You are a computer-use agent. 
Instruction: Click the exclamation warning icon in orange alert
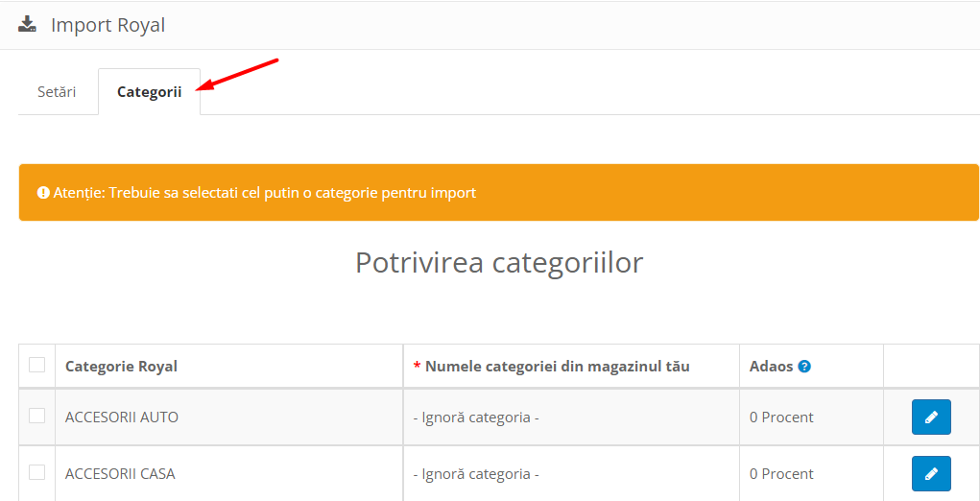pos(43,192)
